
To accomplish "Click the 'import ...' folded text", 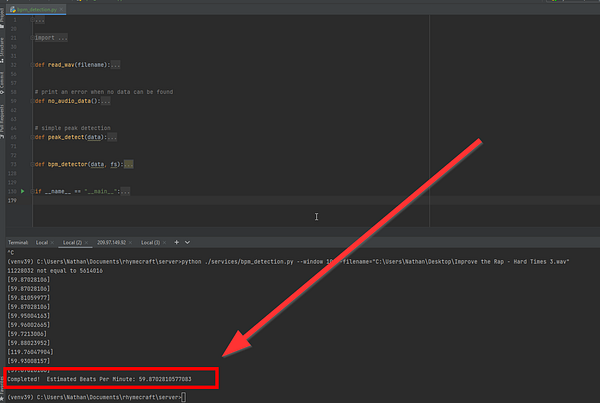I will tap(51, 38).
